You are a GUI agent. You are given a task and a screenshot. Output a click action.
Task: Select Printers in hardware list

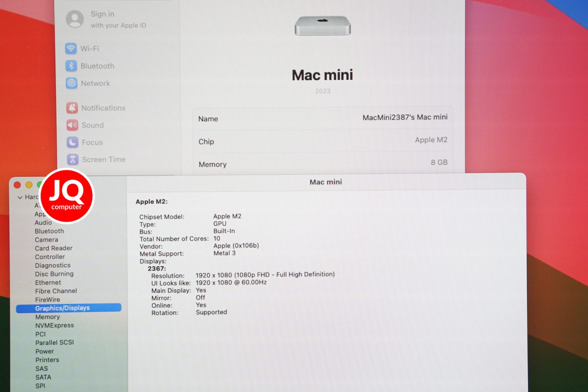(47, 360)
